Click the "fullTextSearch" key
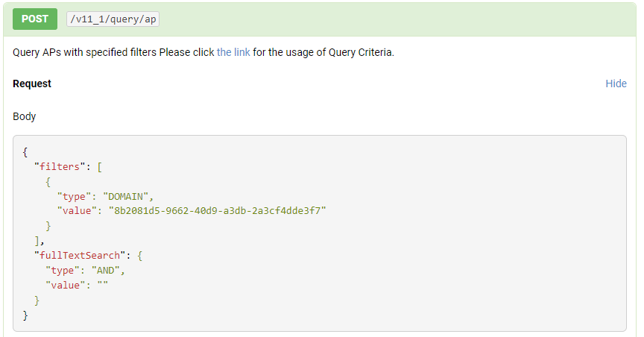The width and height of the screenshot is (644, 337). click(x=80, y=256)
